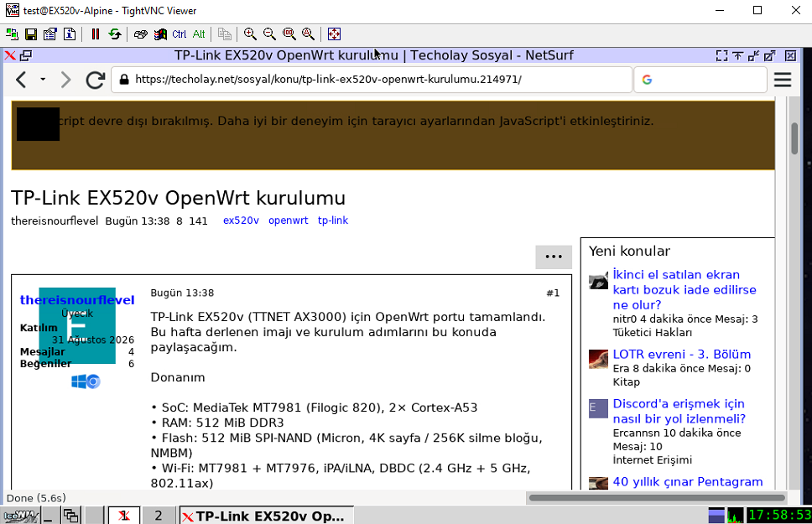This screenshot has width=812, height=524.
Task: Open TightVNC connection options icon
Action: click(x=50, y=34)
